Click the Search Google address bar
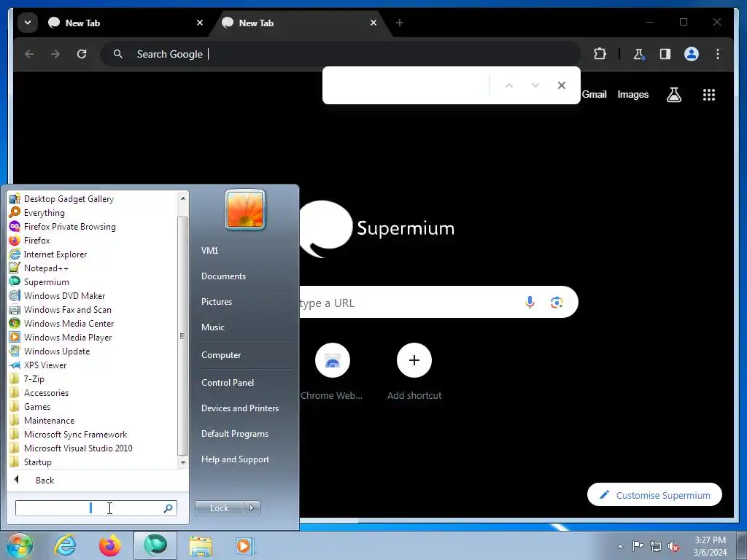Viewport: 747px width, 560px height. (x=341, y=54)
